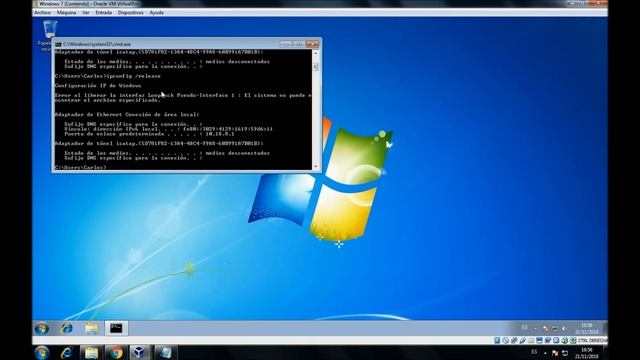Click VirtualBox mouse integration indicator
640x360 pixels.
[564, 340]
